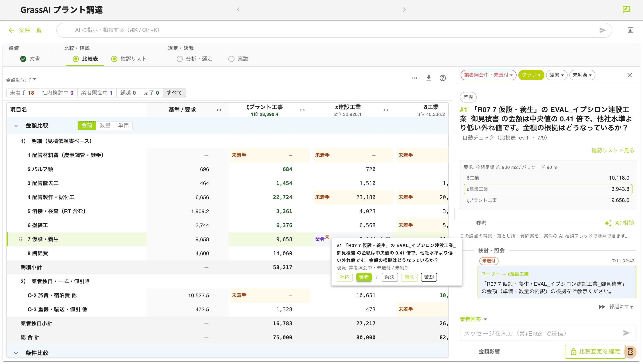
Task: Open the help question-mark icon
Action: click(442, 78)
